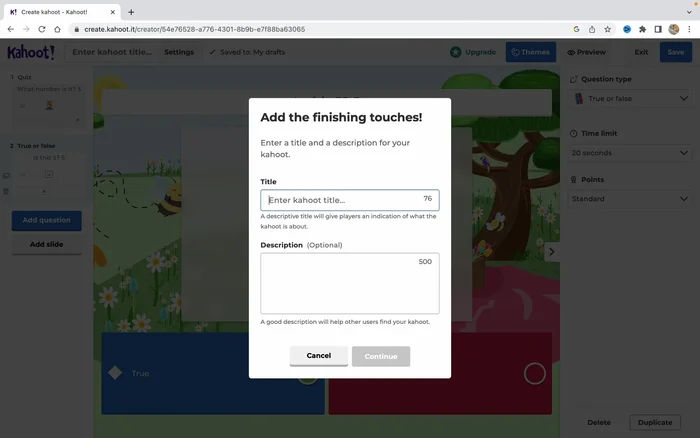Open the Chrome extensions puzzle icon
Image resolution: width=700 pixels, height=438 pixels.
coord(642,29)
